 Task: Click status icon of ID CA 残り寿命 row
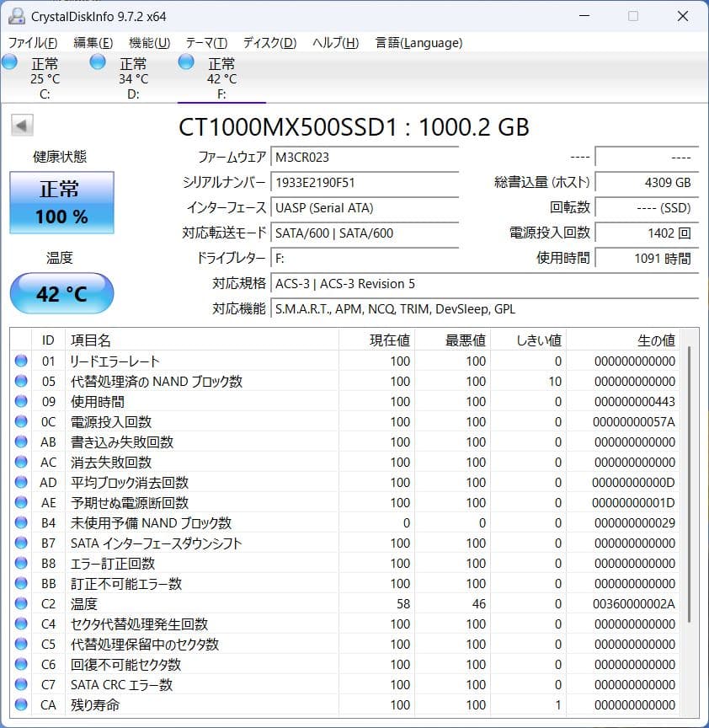(x=21, y=704)
